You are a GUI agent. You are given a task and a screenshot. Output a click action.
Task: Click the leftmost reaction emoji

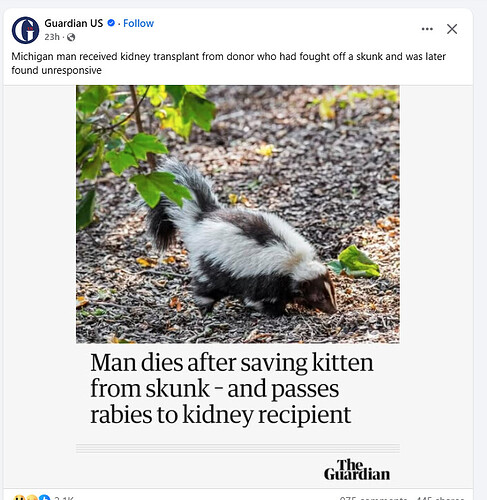coord(19,498)
